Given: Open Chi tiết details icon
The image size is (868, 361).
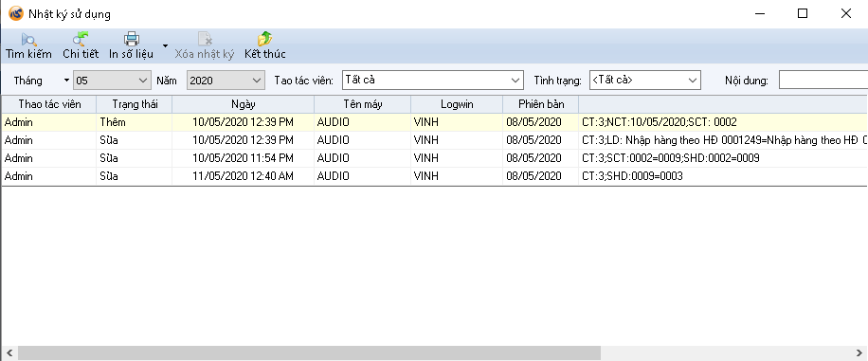Looking at the screenshot, I should (81, 39).
